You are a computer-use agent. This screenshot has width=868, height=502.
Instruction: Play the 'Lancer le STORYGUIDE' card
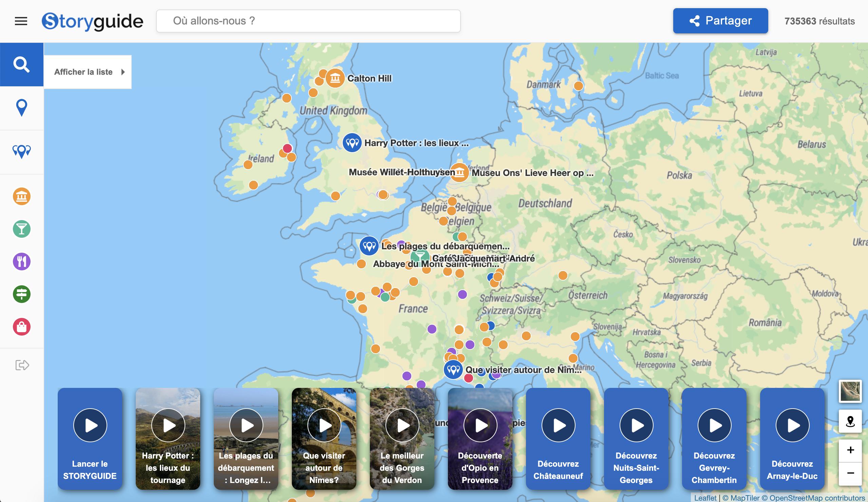(90, 425)
